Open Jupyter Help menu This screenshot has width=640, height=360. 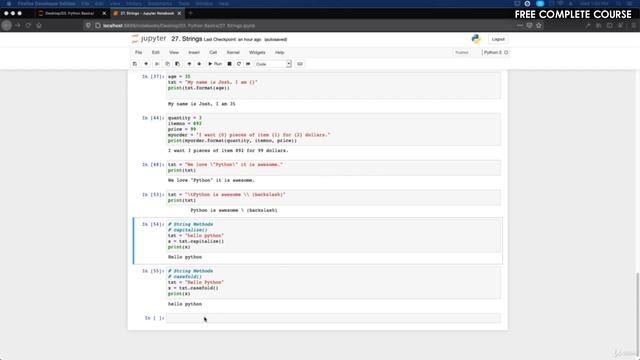280,53
